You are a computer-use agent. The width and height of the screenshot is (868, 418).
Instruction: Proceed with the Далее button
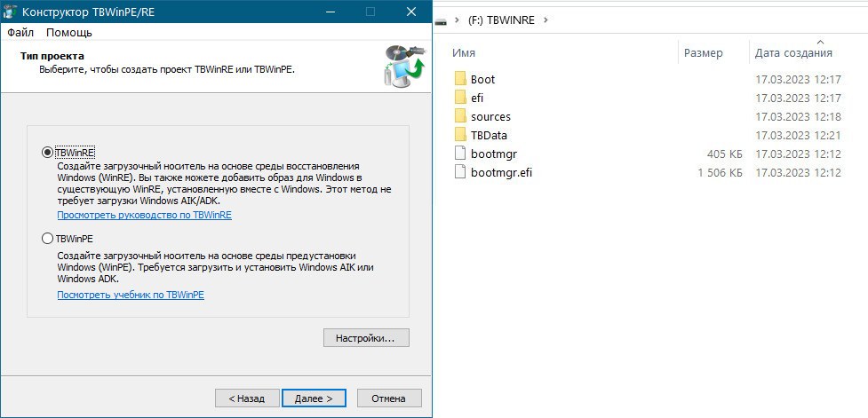click(314, 398)
